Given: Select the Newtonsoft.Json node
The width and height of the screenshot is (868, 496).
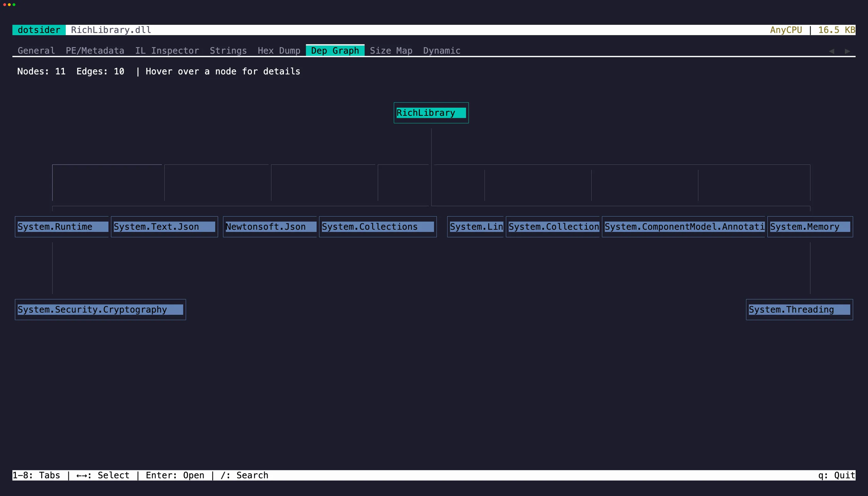Looking at the screenshot, I should coord(269,227).
